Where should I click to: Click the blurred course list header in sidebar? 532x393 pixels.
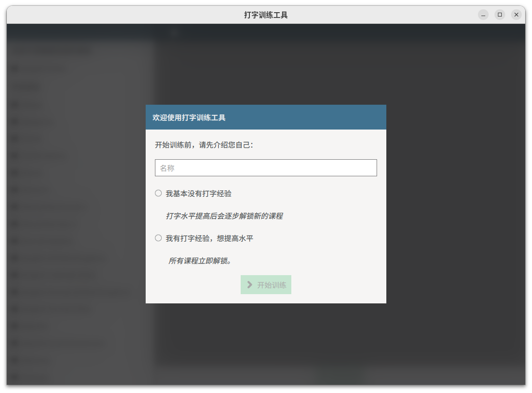pos(51,50)
